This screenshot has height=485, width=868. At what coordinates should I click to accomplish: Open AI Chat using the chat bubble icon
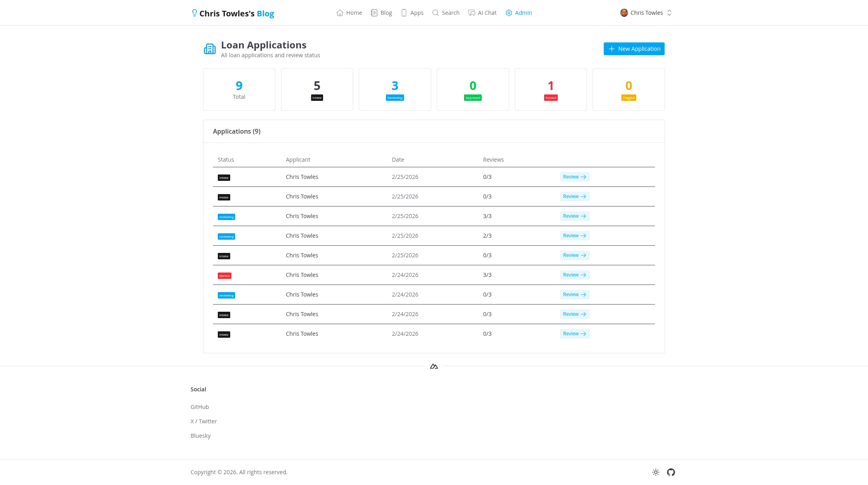(471, 12)
